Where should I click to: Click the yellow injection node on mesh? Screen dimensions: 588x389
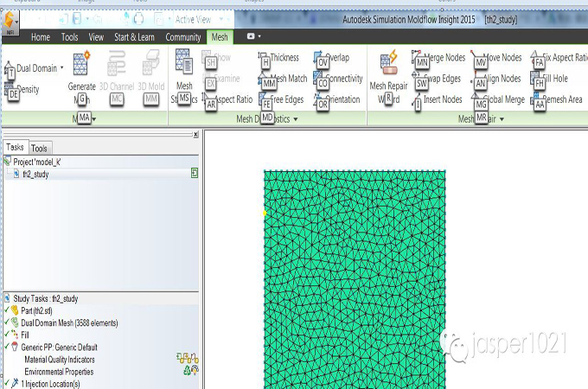pyautogui.click(x=265, y=214)
